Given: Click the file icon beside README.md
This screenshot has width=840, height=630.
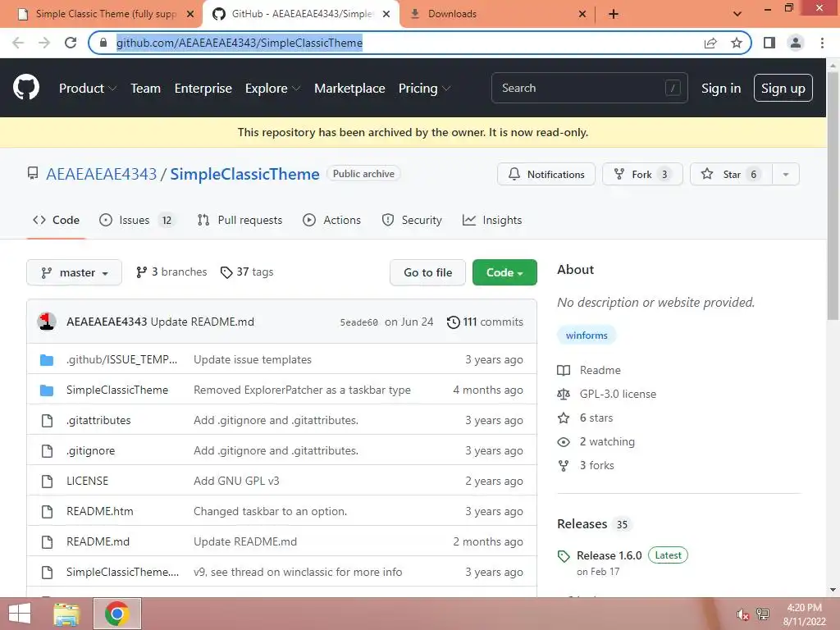Looking at the screenshot, I should pyautogui.click(x=47, y=541).
